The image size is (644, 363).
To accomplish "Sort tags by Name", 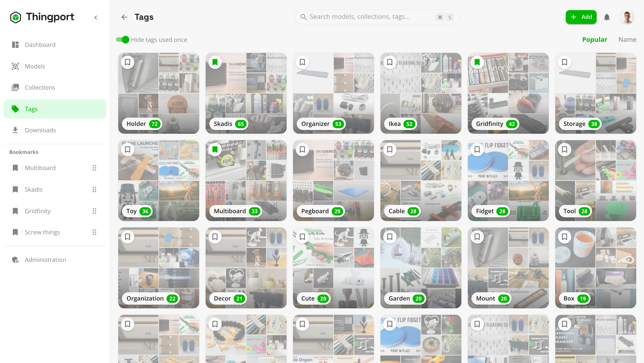I will (x=627, y=40).
